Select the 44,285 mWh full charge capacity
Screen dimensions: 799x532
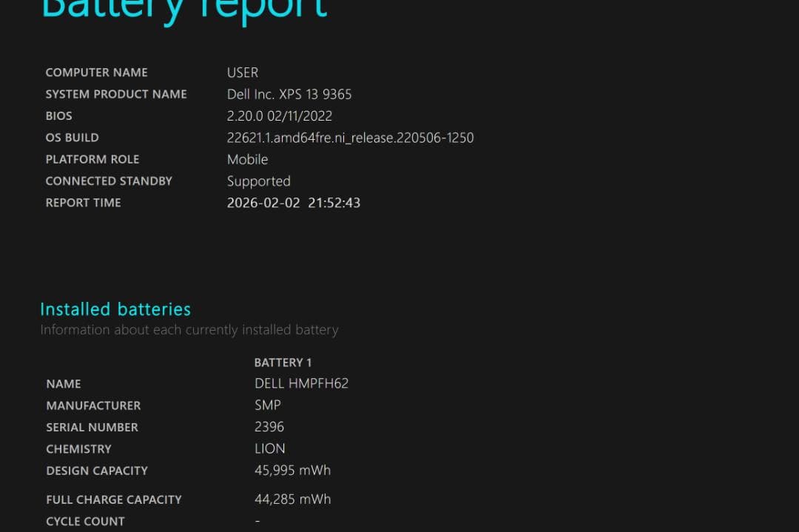292,499
